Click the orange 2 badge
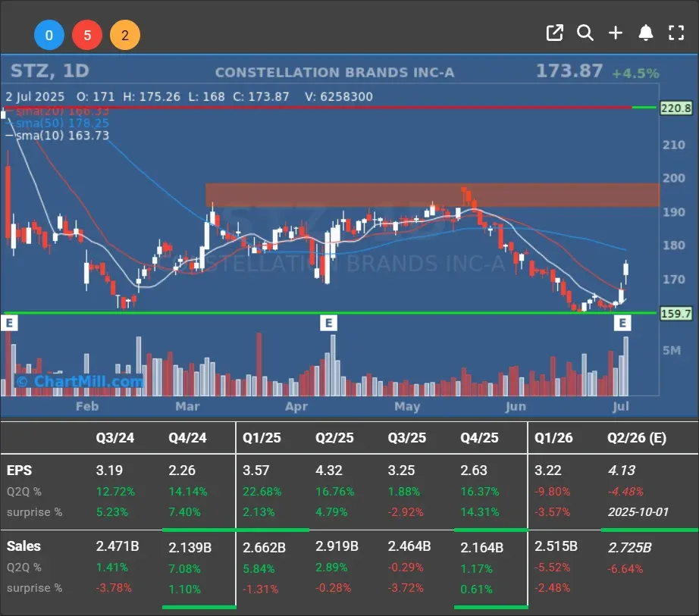699x616 pixels. (x=125, y=35)
